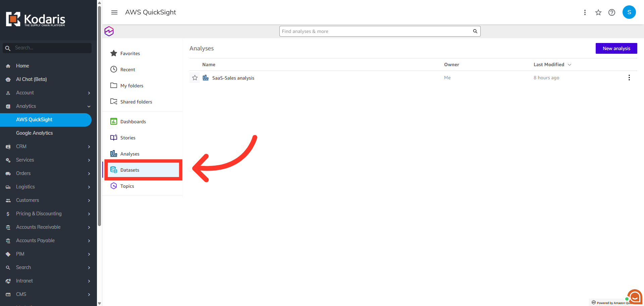The height and width of the screenshot is (306, 644).
Task: Click the Find analyses & more field
Action: pos(380,31)
